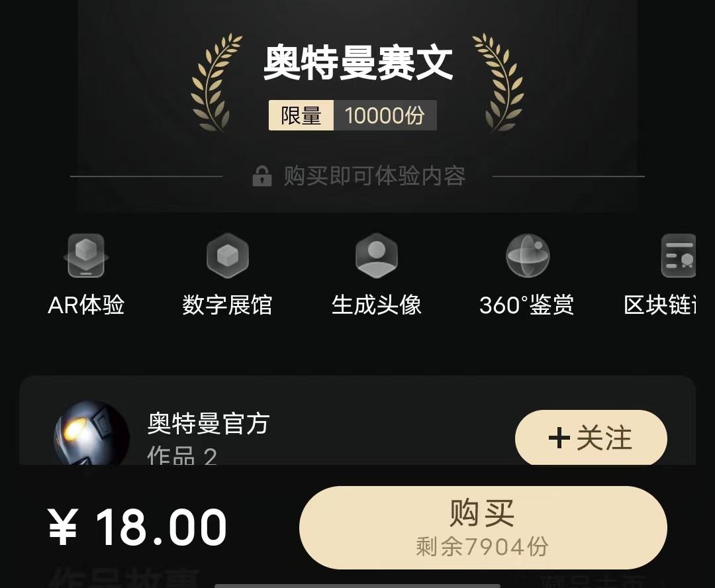
Task: Click the 购买 purchase button
Action: pyautogui.click(x=483, y=527)
